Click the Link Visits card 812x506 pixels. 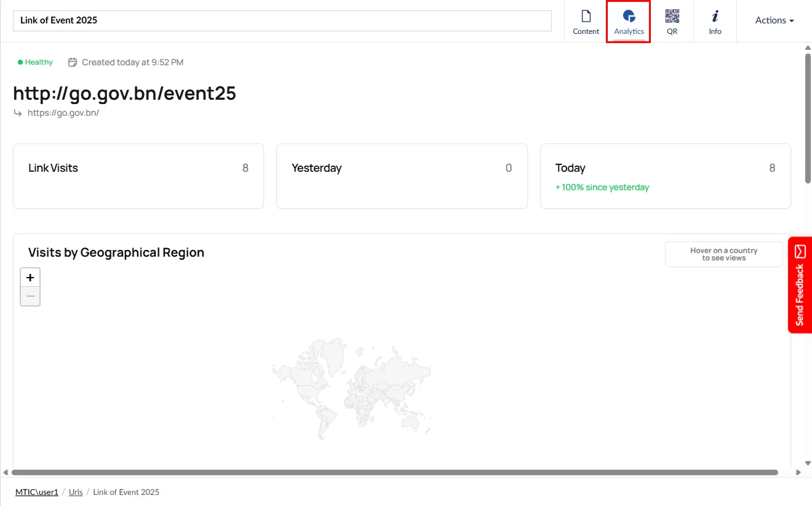(138, 176)
